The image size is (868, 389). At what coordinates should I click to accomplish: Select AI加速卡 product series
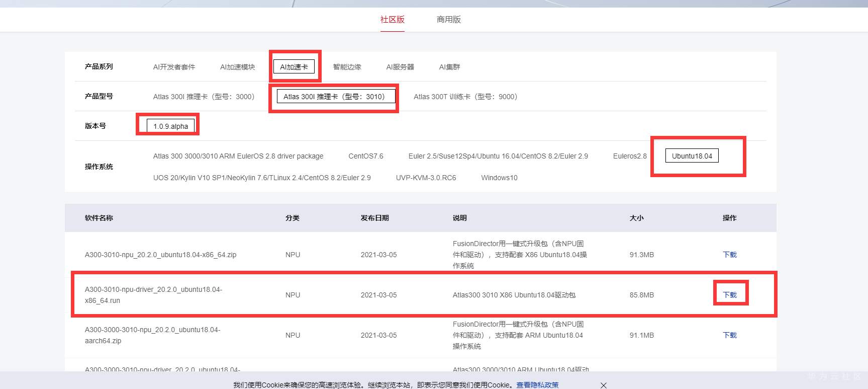pos(294,67)
